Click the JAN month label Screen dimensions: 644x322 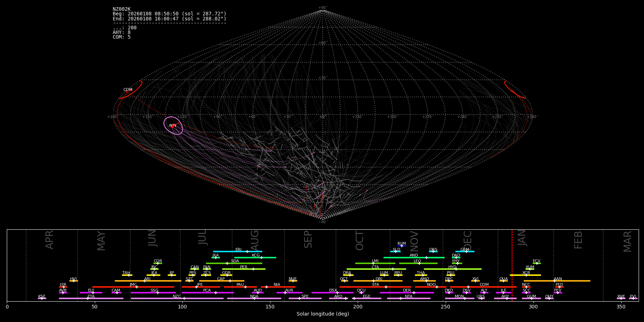point(522,239)
